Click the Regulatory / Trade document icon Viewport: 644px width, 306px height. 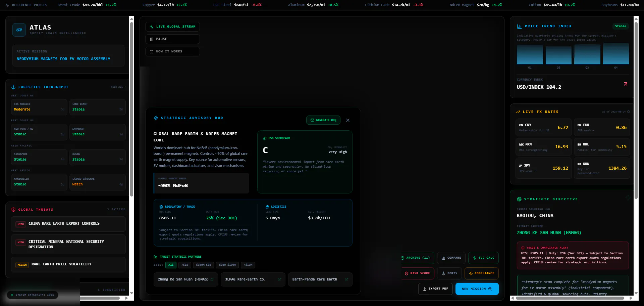pyautogui.click(x=161, y=207)
